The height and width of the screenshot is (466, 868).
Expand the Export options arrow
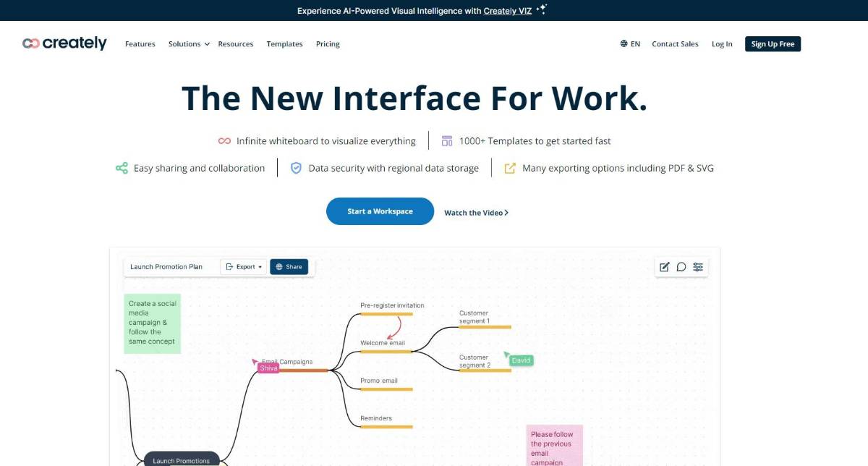[260, 266]
